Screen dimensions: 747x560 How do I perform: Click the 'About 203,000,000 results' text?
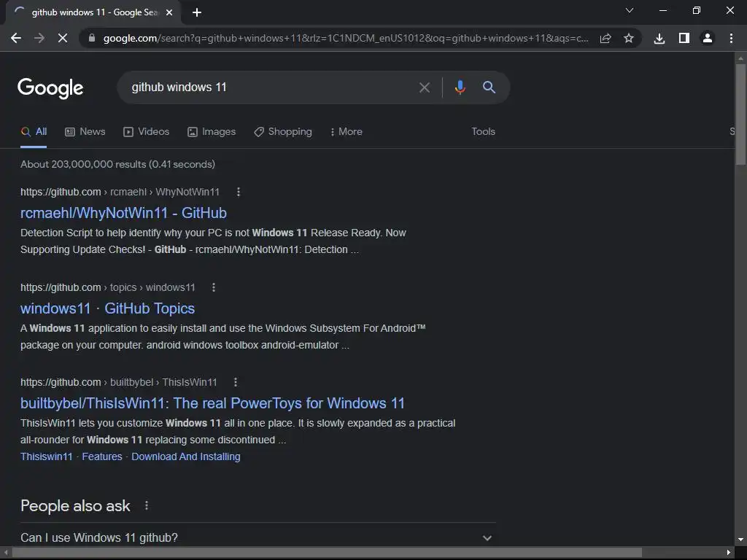click(x=117, y=164)
